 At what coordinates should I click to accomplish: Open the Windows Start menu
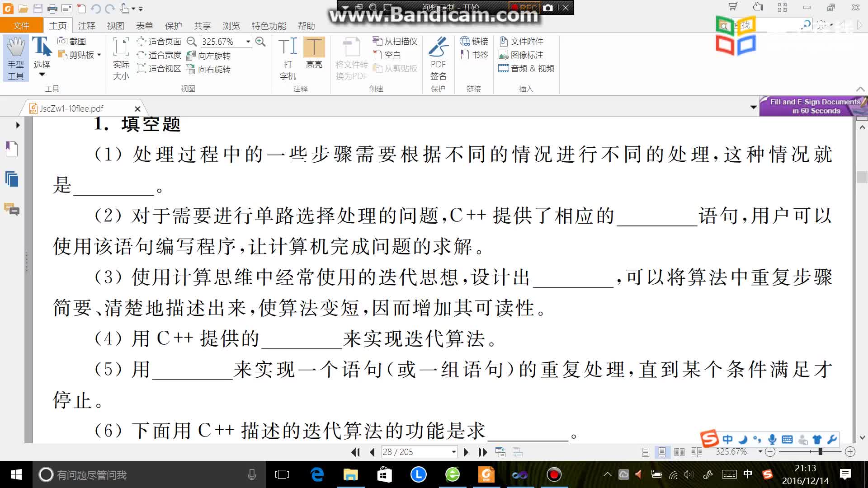click(x=16, y=474)
